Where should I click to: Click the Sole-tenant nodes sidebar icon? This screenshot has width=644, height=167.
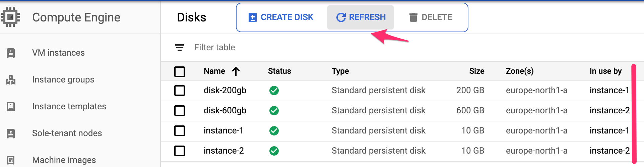tap(11, 133)
